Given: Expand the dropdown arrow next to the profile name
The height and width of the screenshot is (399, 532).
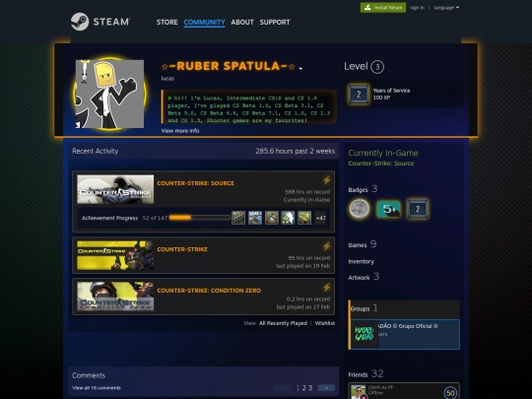Looking at the screenshot, I should [x=300, y=68].
